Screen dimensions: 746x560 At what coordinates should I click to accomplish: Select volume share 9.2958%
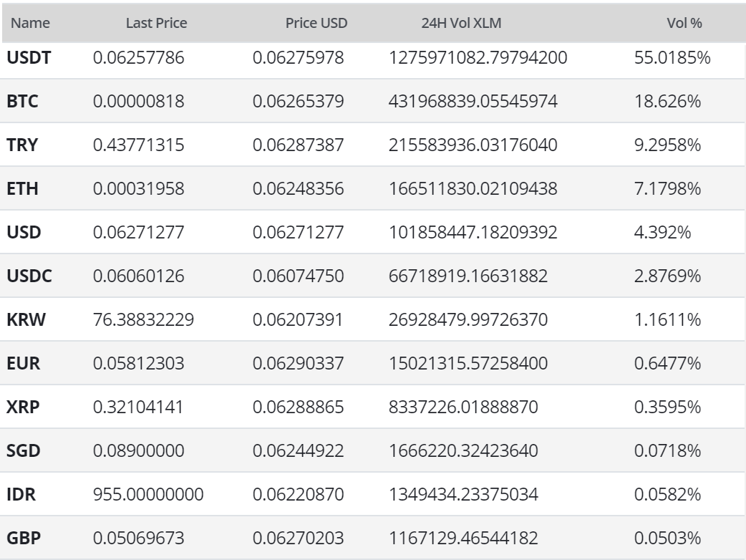[667, 145]
